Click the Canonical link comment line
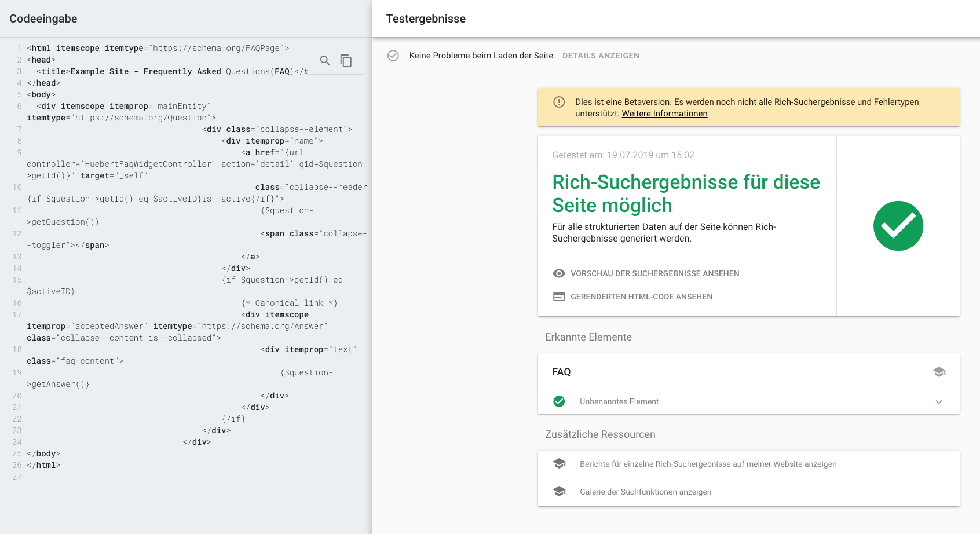This screenshot has width=980, height=534. (x=289, y=303)
